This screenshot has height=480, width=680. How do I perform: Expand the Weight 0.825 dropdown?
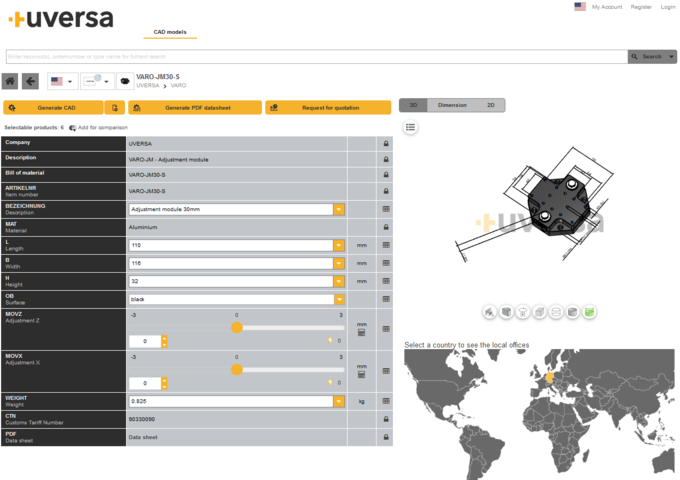(339, 402)
